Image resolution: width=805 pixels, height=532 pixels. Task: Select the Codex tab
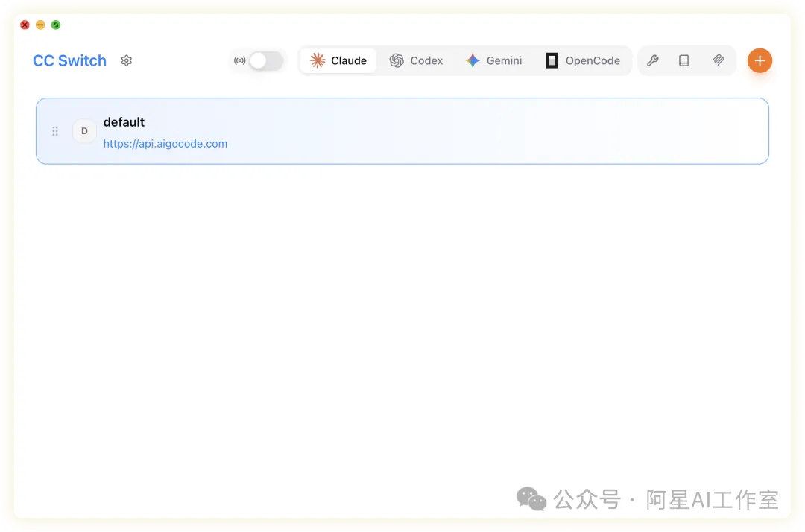tap(416, 61)
